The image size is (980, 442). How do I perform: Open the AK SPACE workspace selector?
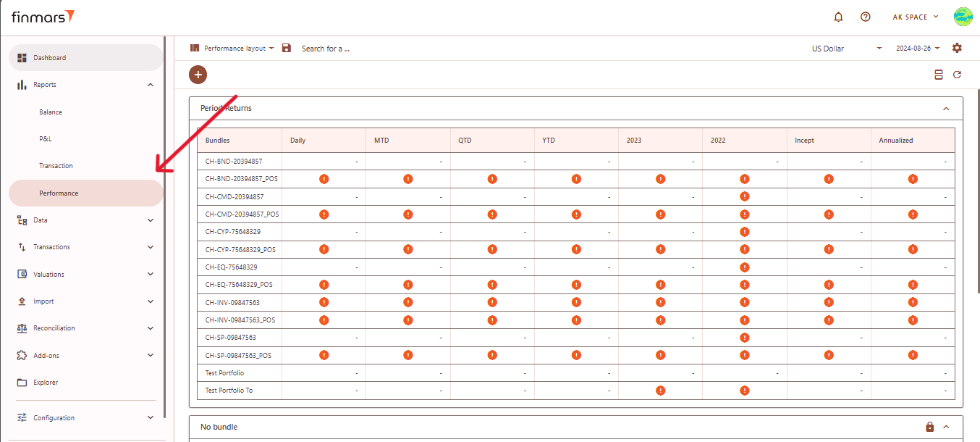pos(915,17)
